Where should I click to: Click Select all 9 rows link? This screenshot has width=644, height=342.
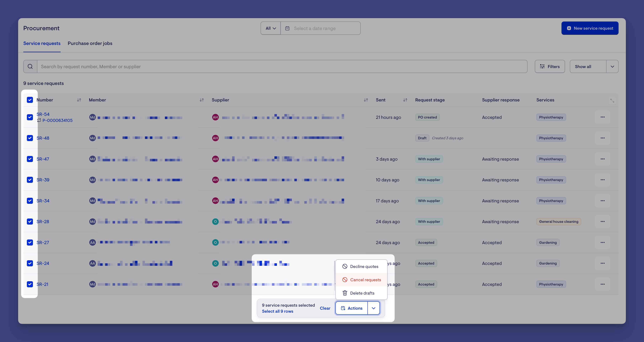(277, 311)
